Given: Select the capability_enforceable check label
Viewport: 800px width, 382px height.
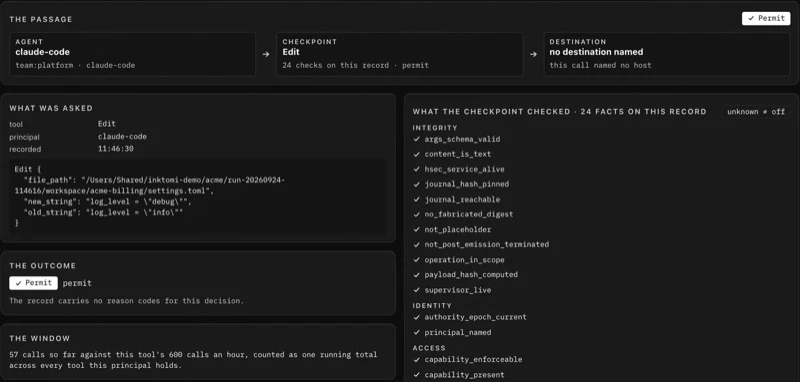Looking at the screenshot, I should 473,360.
